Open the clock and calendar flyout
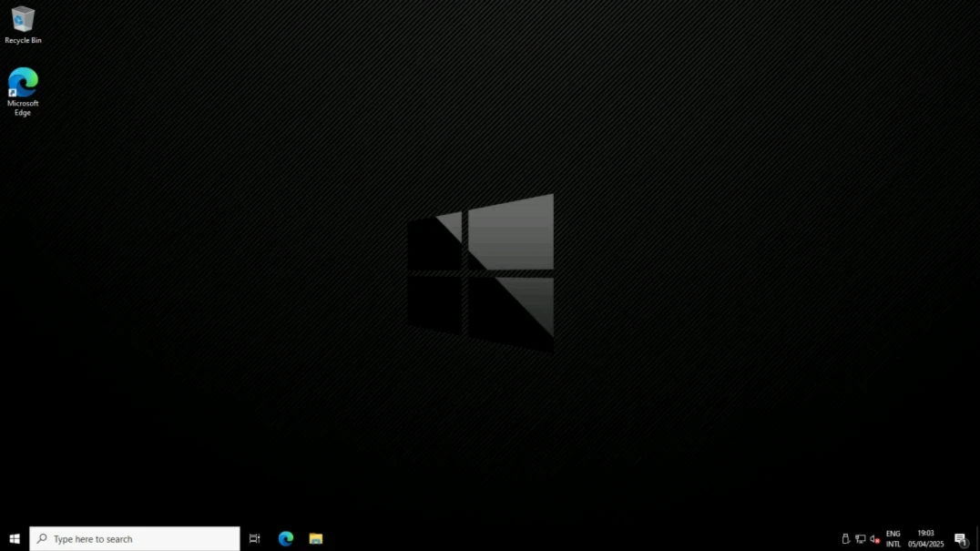This screenshot has height=551, width=980. [x=925, y=538]
